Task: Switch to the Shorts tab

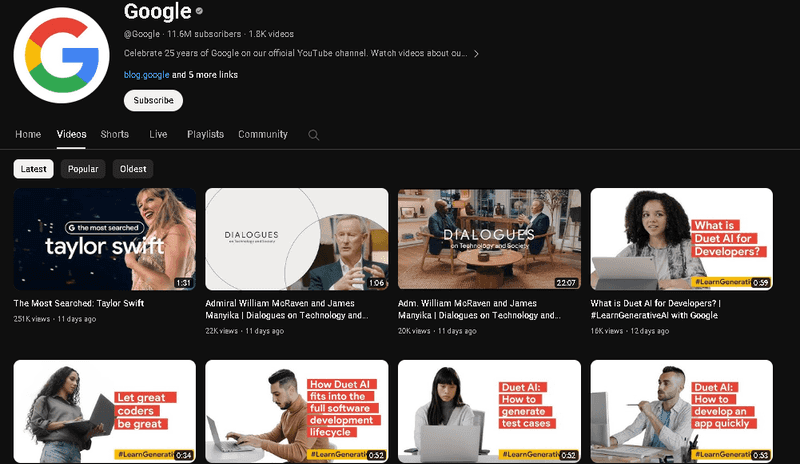Action: click(x=115, y=134)
